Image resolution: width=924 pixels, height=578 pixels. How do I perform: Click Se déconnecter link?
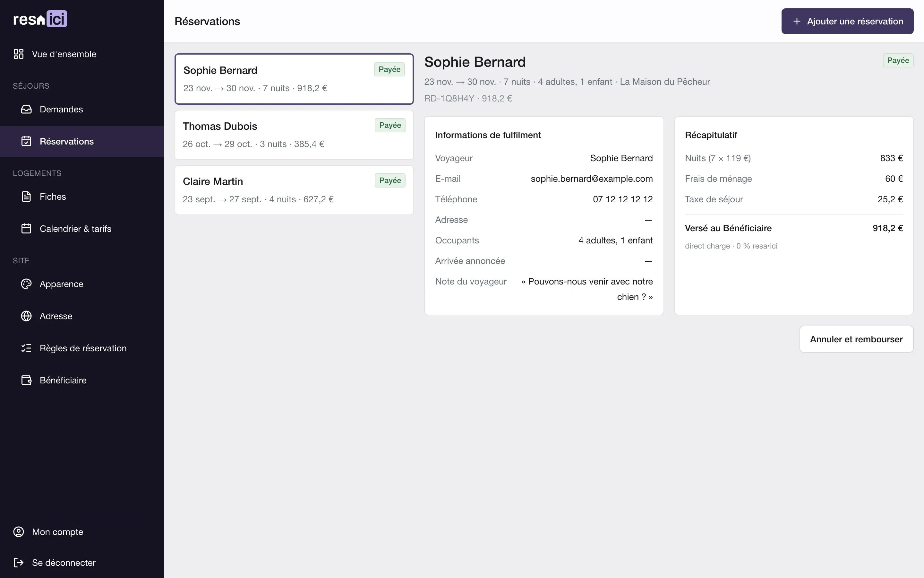tap(82, 562)
